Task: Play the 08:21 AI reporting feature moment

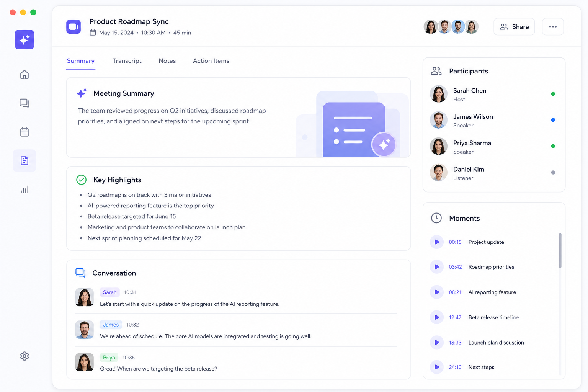Action: [436, 292]
